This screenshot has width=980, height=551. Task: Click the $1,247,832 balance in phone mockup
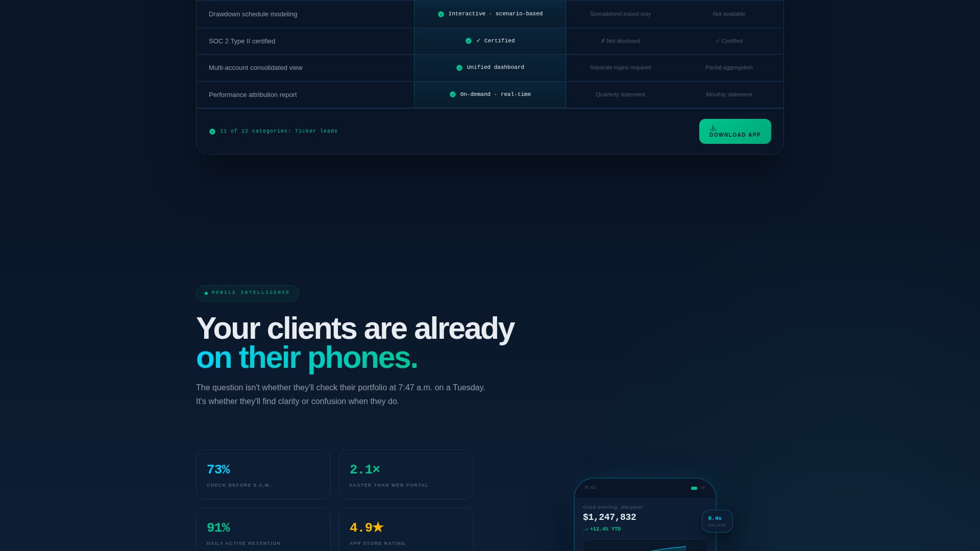coord(609,517)
